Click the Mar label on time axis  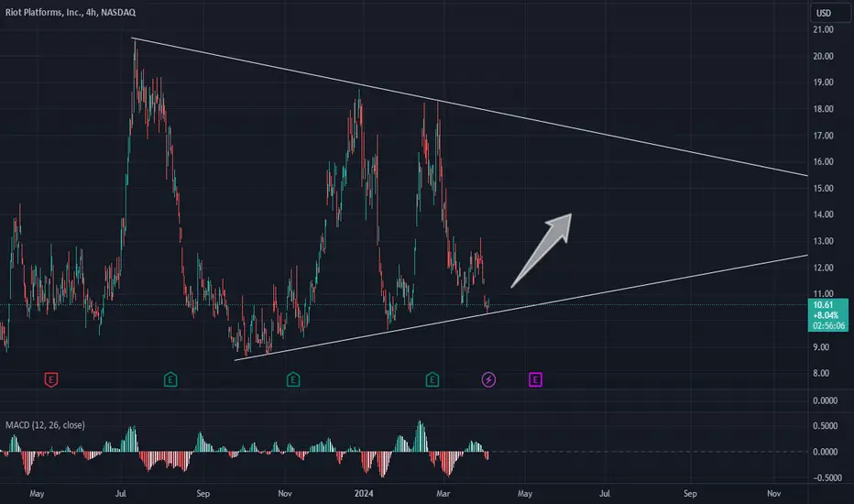(443, 494)
